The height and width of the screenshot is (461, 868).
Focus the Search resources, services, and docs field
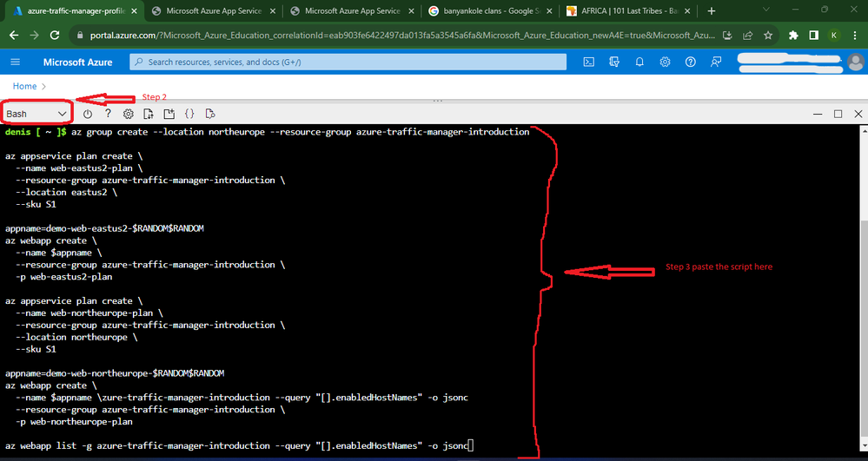[348, 62]
